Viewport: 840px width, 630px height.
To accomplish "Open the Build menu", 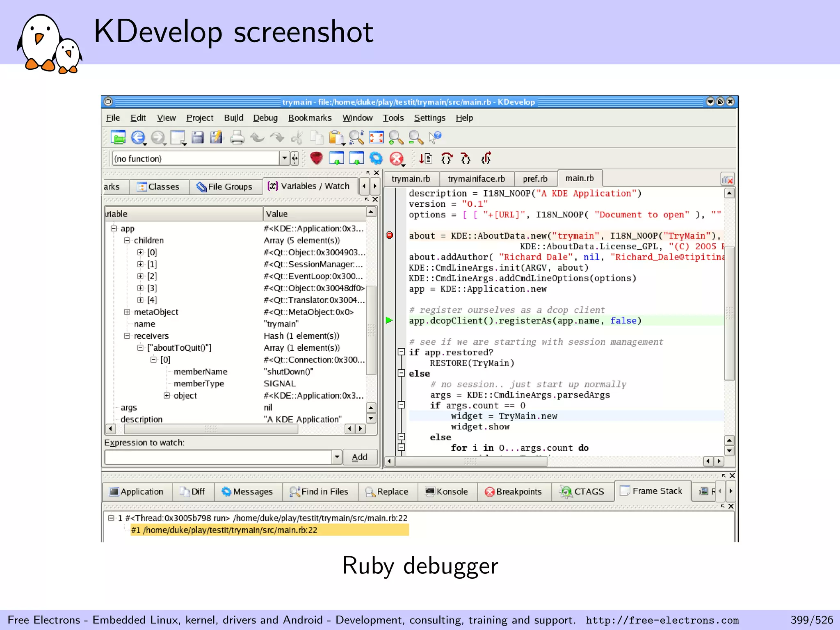I will [x=233, y=118].
